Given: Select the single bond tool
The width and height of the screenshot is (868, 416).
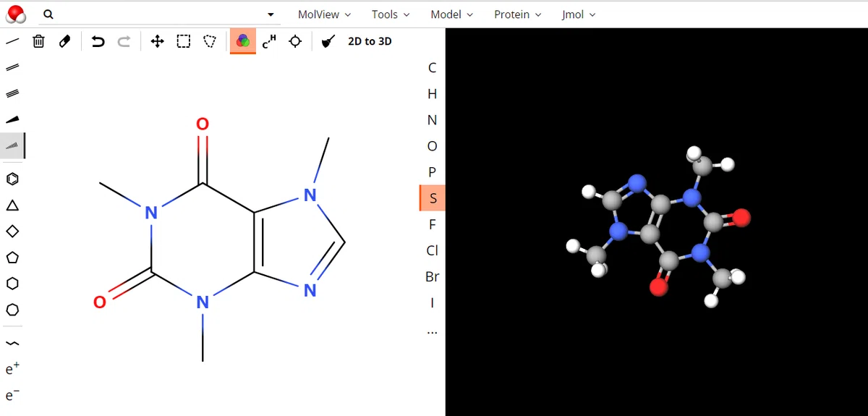Looking at the screenshot, I should [x=12, y=41].
